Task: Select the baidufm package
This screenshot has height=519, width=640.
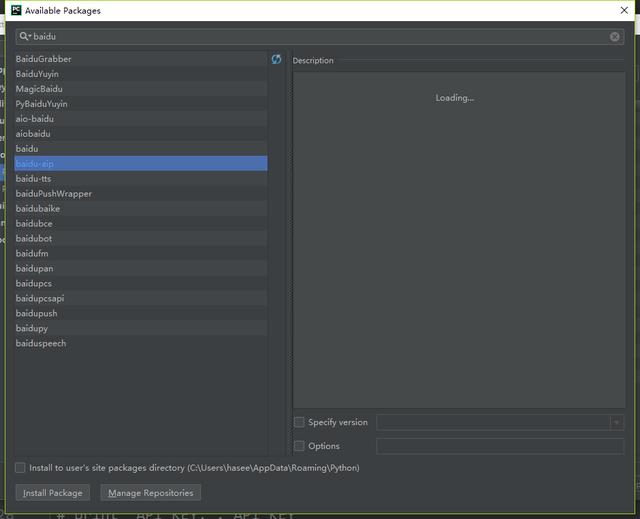Action: coord(141,253)
